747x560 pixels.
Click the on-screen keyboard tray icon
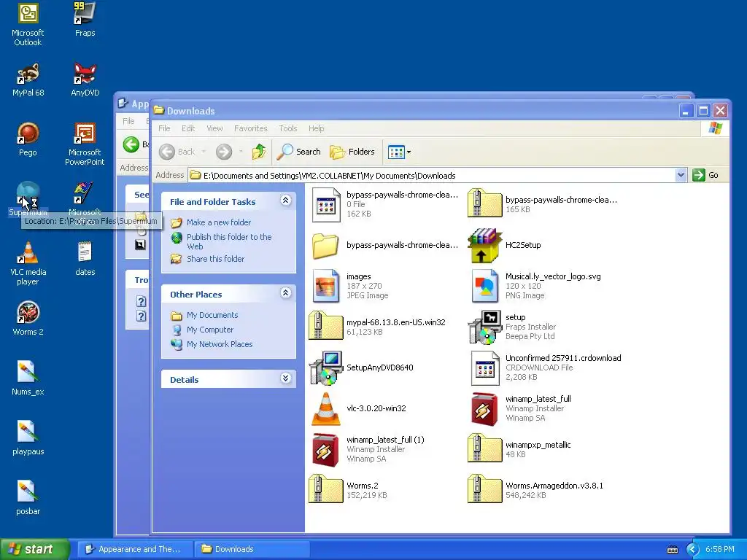point(672,550)
